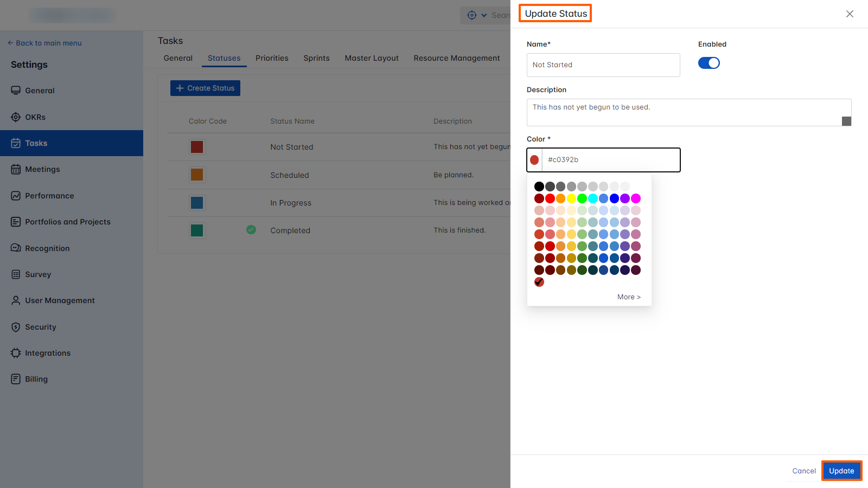Select the bright blue color swatch
The height and width of the screenshot is (488, 868).
click(x=614, y=198)
